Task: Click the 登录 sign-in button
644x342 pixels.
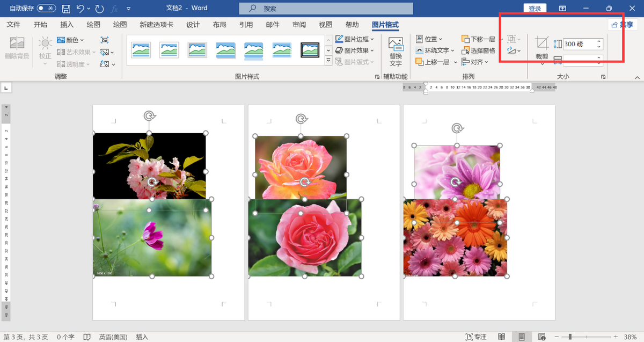Action: [x=535, y=9]
